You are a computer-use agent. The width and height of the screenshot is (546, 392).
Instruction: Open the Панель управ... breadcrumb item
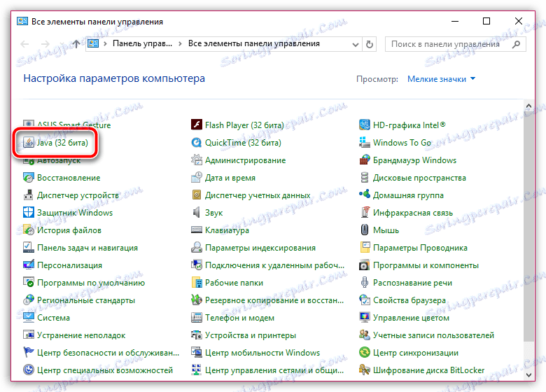(142, 44)
